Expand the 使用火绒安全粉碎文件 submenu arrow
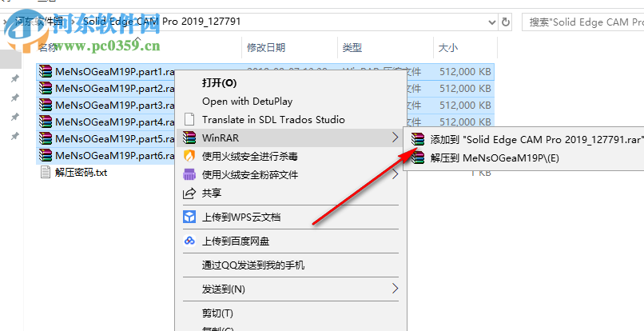This screenshot has height=331, width=644. (395, 174)
